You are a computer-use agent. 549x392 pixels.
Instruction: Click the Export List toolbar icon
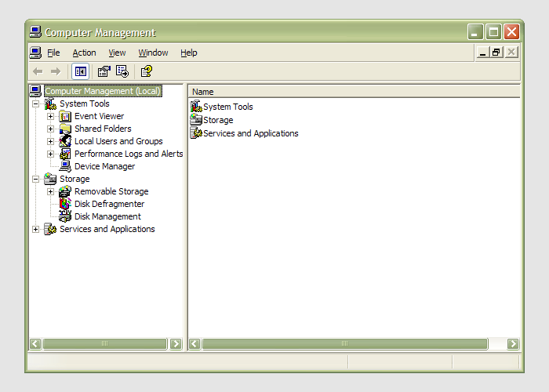tap(122, 71)
